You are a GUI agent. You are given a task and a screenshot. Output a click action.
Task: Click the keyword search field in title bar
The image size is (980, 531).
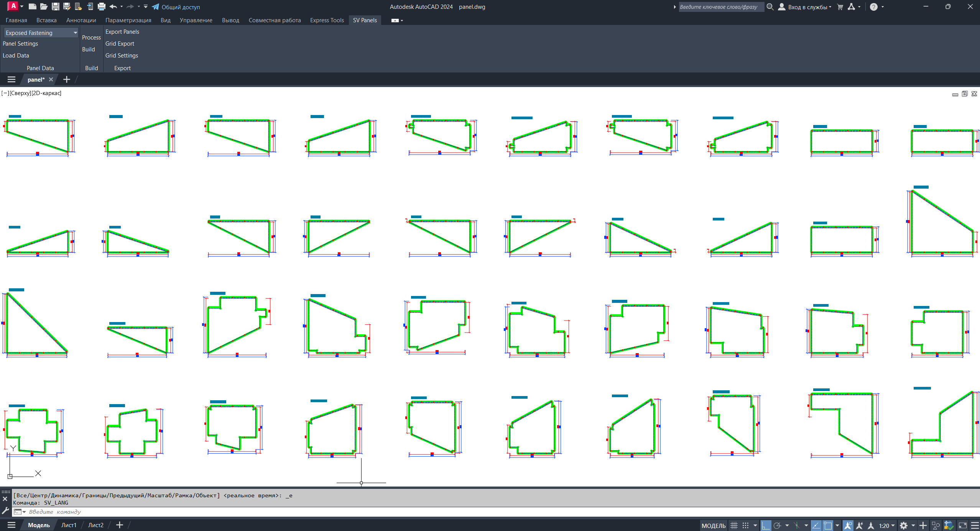(721, 7)
